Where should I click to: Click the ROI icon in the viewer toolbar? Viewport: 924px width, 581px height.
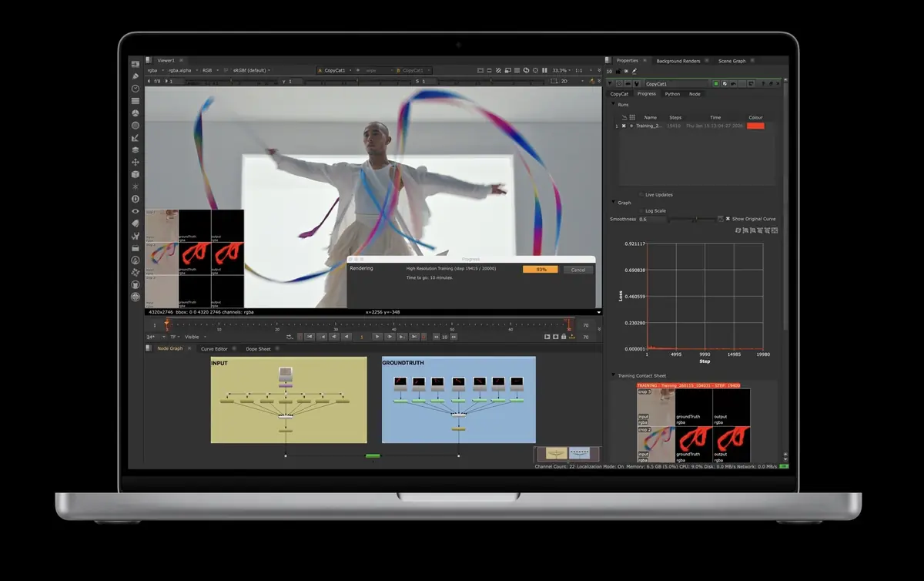(x=489, y=70)
